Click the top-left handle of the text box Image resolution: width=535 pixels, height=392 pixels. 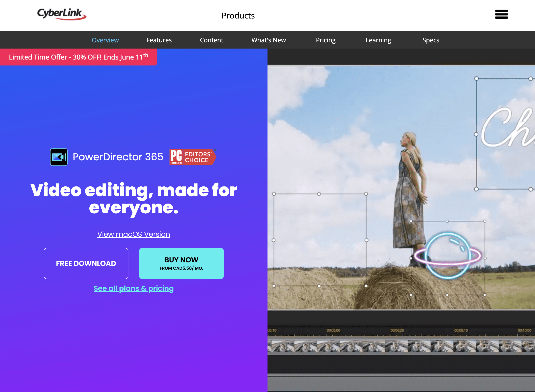476,79
